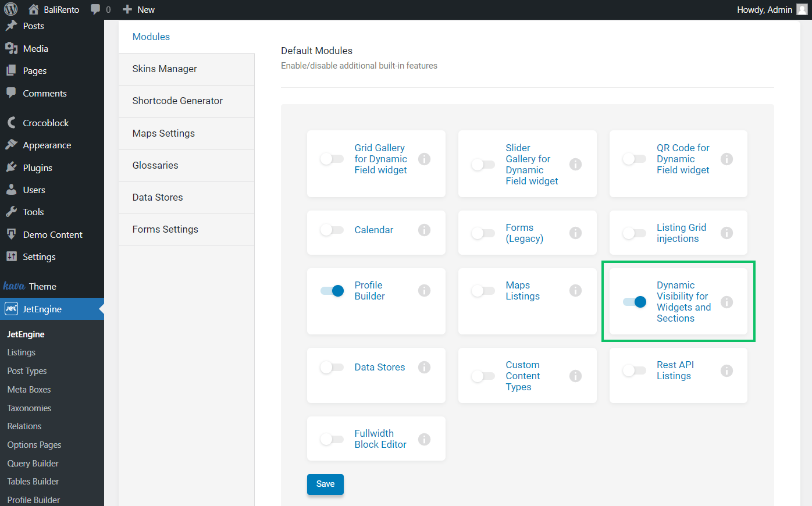Show info for Maps Listings module
812x506 pixels.
point(576,290)
